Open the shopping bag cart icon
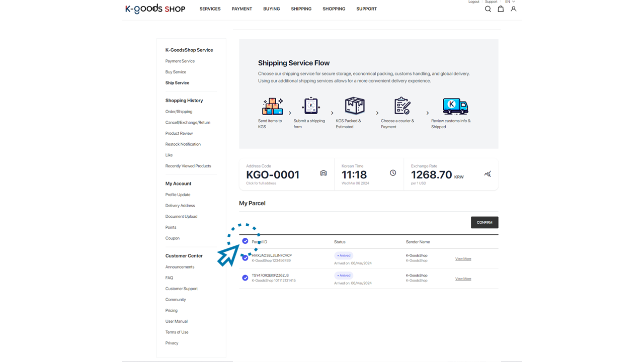The image size is (644, 362). click(x=501, y=9)
